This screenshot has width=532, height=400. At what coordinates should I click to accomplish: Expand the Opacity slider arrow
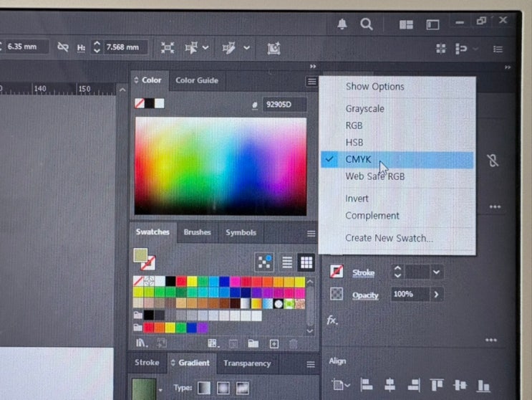coord(436,294)
